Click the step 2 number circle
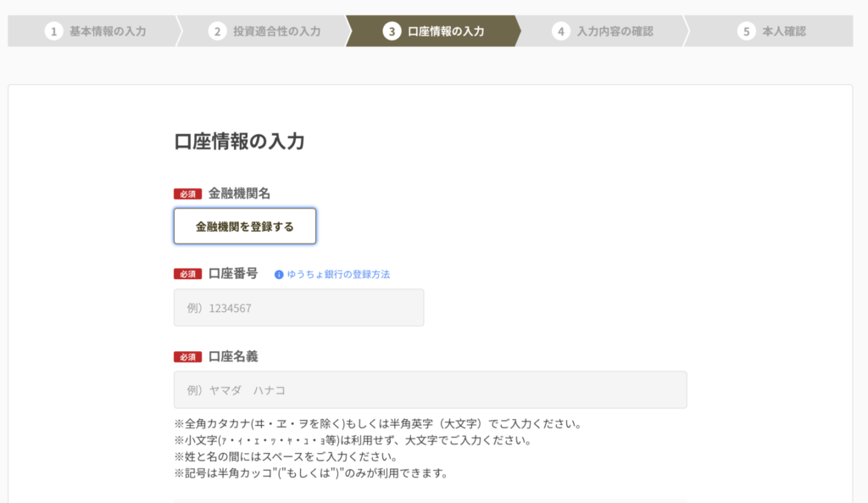The height and width of the screenshot is (503, 868). click(x=217, y=31)
